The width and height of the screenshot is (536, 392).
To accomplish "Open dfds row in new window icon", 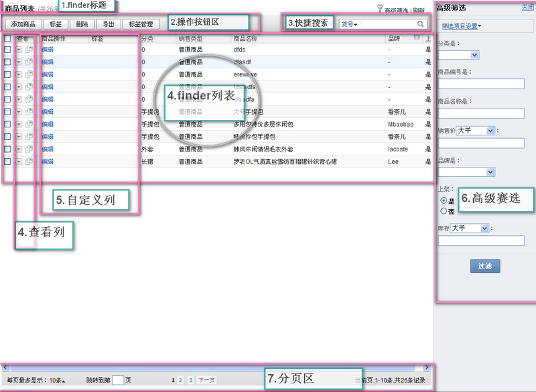I will tap(29, 50).
